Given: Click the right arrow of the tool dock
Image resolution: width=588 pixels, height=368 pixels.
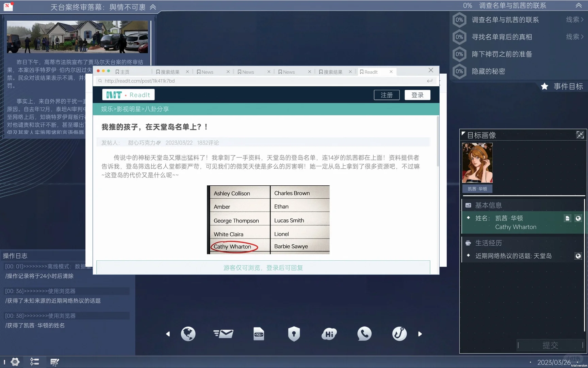Looking at the screenshot, I should point(420,334).
